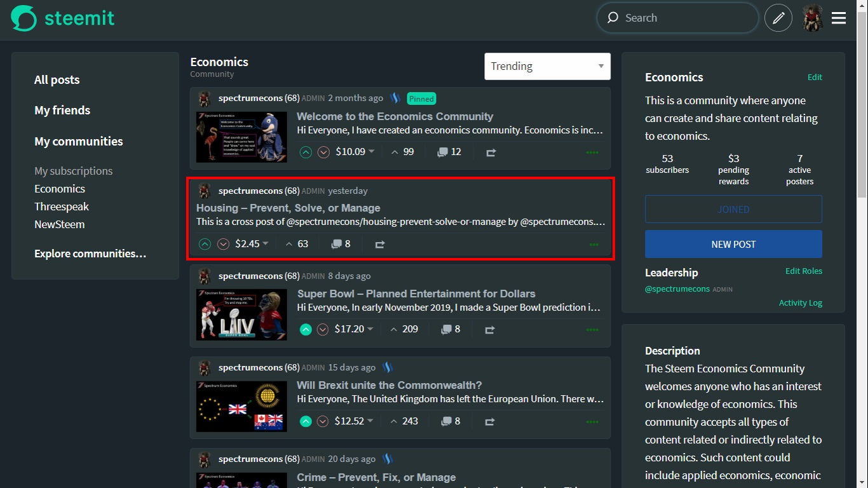868x488 pixels.
Task: Click the 53 subscribers count
Action: click(x=667, y=164)
